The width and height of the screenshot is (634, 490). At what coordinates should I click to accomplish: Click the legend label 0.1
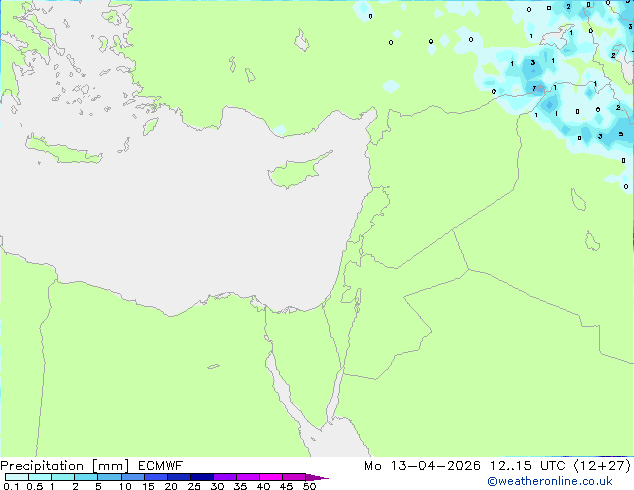click(x=11, y=486)
